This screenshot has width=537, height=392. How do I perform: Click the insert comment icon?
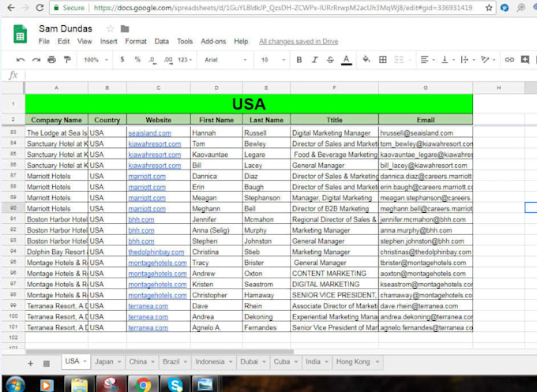coord(525,59)
